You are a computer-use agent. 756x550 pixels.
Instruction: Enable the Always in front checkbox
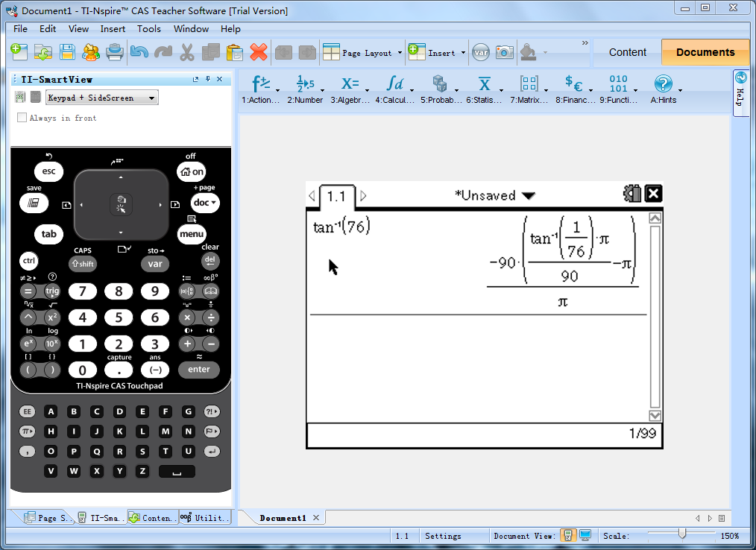[x=22, y=118]
